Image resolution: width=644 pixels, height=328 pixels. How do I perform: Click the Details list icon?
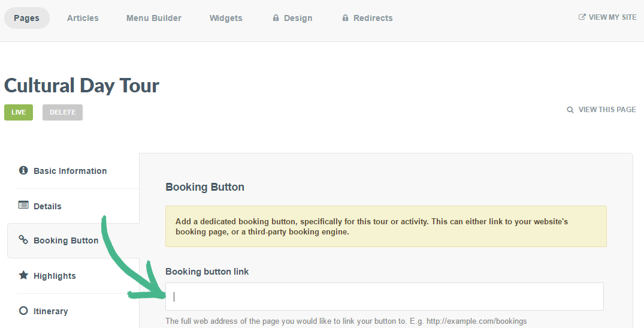(23, 205)
